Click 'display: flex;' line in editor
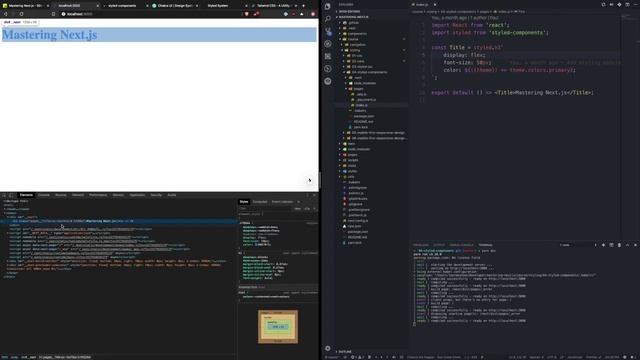This screenshot has height=360, width=640. click(x=464, y=55)
